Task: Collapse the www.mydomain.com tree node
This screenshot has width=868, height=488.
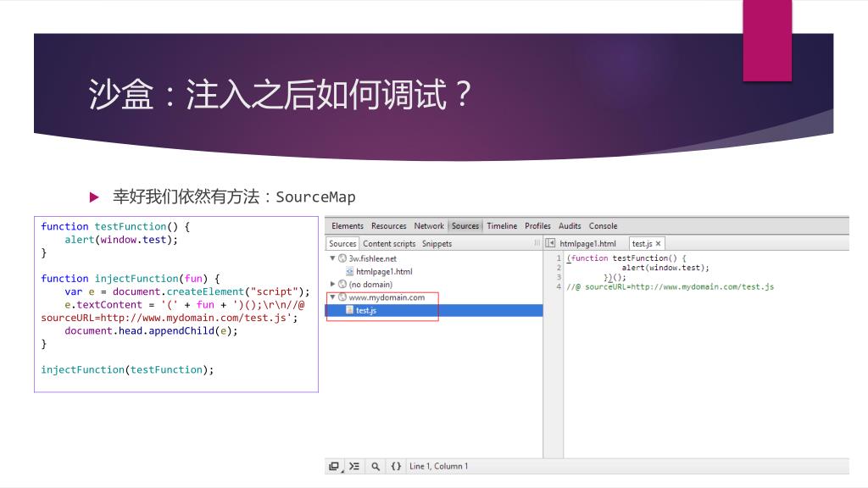Action: point(332,297)
